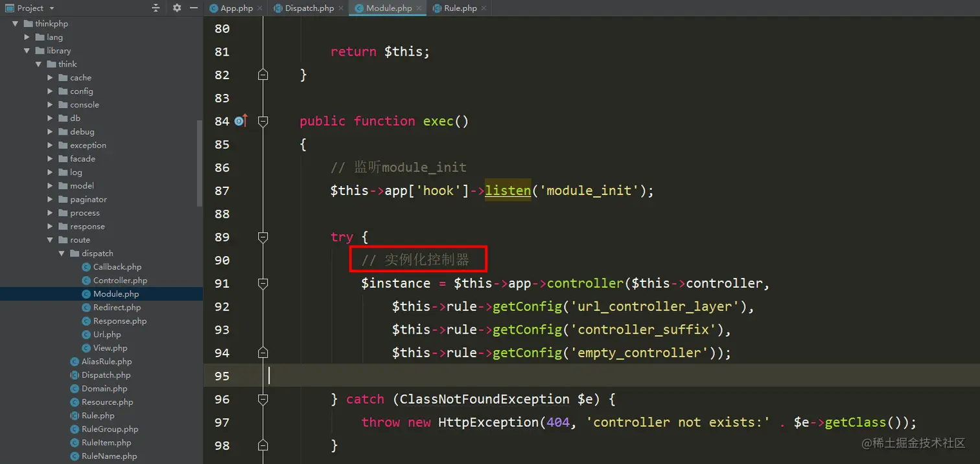Select the response folder
This screenshot has height=464, width=980.
81,226
